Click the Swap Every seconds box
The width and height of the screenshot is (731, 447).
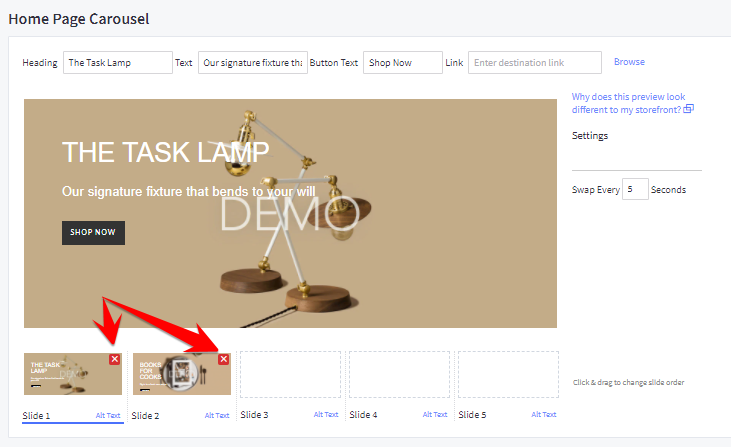[x=635, y=189]
